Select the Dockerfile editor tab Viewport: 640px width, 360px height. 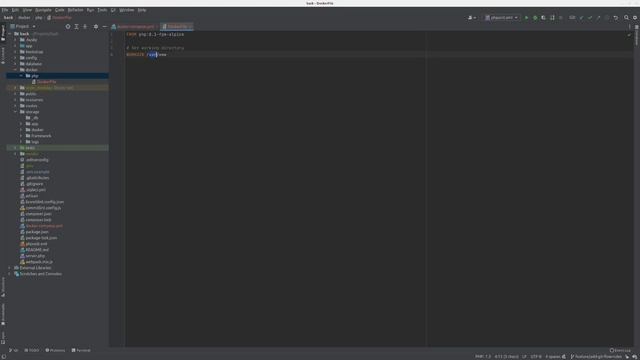177,27
